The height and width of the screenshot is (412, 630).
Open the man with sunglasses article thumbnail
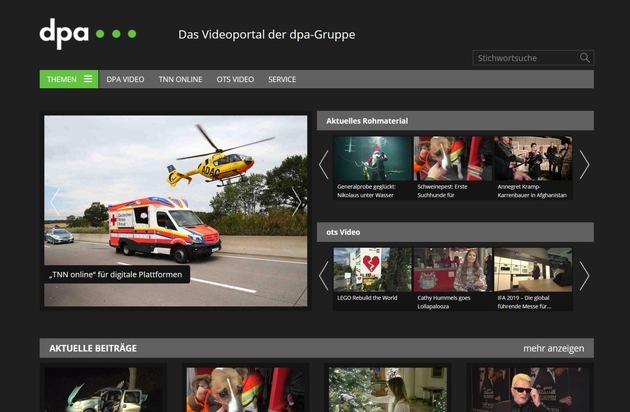coord(530,389)
